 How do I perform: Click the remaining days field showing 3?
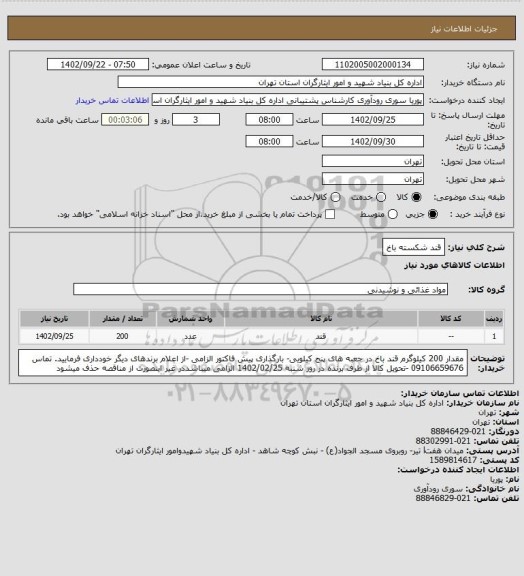click(x=196, y=120)
